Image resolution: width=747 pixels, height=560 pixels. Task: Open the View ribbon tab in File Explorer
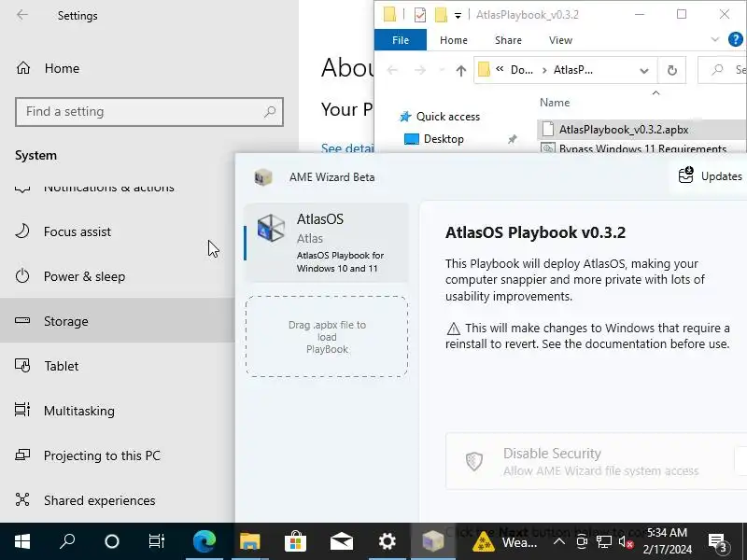(x=560, y=40)
